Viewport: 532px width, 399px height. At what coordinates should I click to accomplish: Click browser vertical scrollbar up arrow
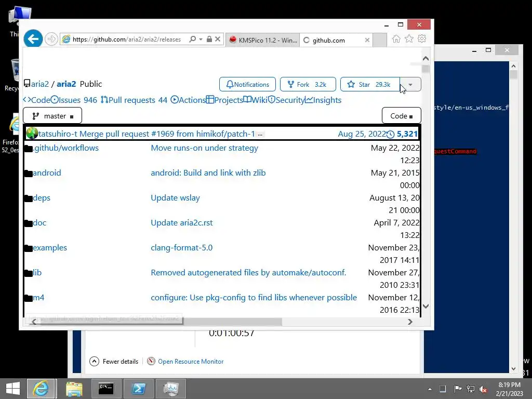426,59
